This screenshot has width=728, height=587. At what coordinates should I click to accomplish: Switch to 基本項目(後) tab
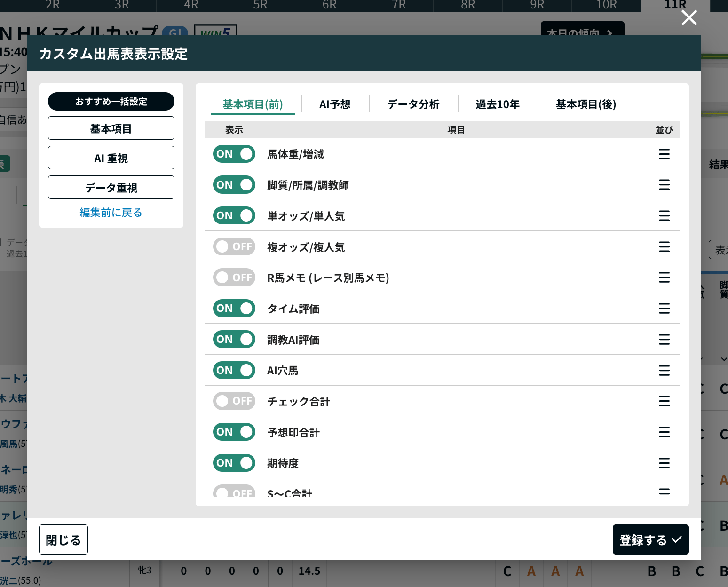click(x=586, y=104)
